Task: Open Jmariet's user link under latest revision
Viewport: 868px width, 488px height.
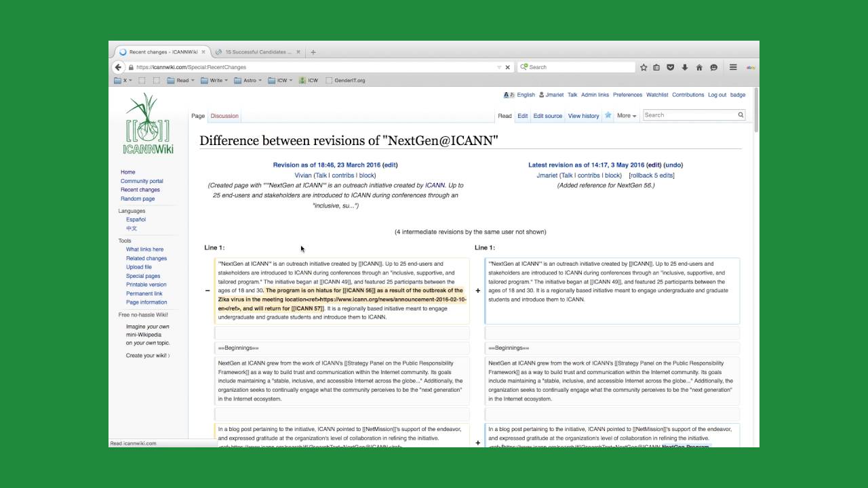Action: point(547,176)
